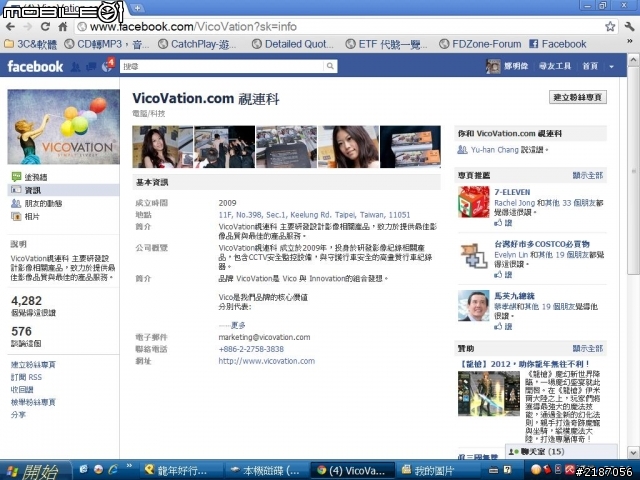640x480 pixels.
Task: Open 訂閱 RSS link in sidebar
Action: [26, 377]
